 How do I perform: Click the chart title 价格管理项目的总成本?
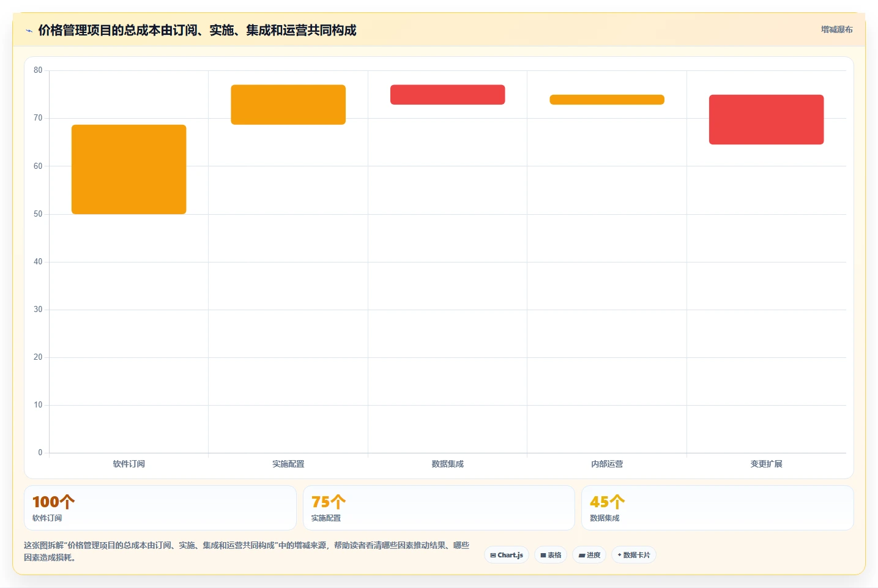197,30
